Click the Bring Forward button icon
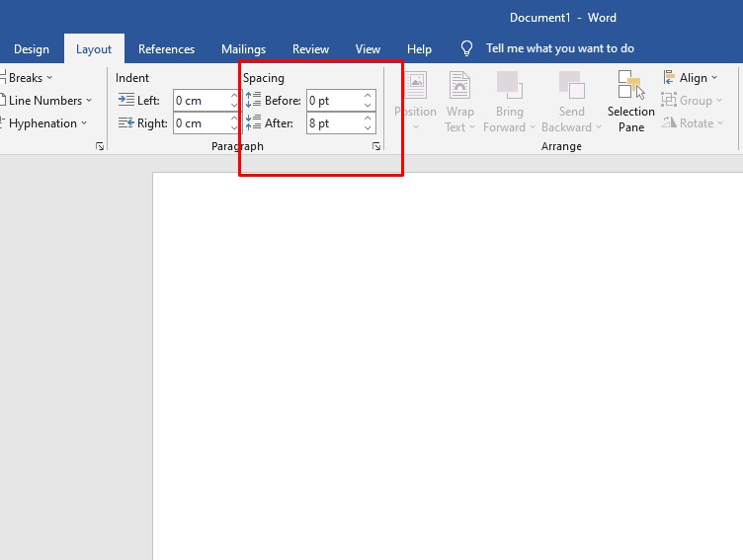This screenshot has height=560, width=743. (x=510, y=85)
